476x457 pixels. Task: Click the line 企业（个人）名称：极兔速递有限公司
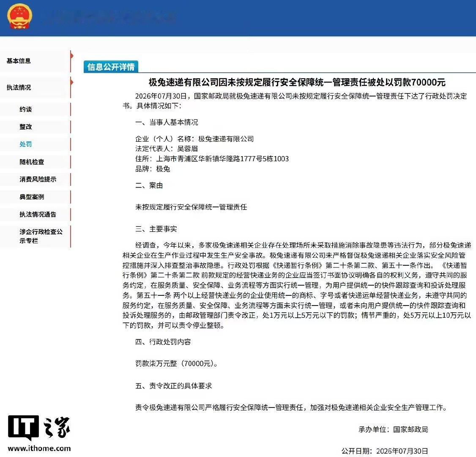[194, 139]
